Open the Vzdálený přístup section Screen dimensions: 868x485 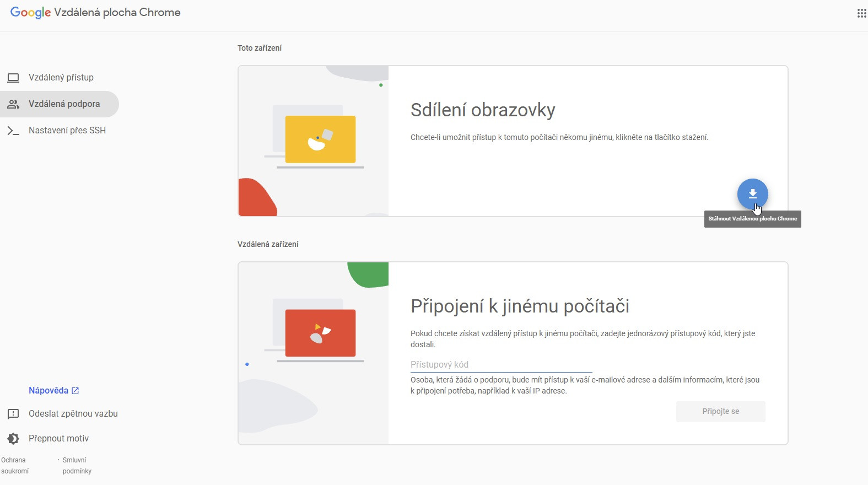[60, 78]
